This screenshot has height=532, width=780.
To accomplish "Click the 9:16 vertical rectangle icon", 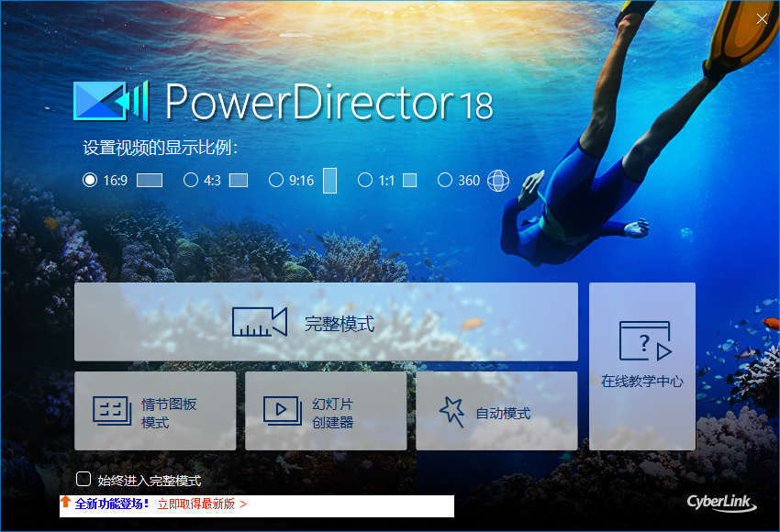I will (329, 181).
